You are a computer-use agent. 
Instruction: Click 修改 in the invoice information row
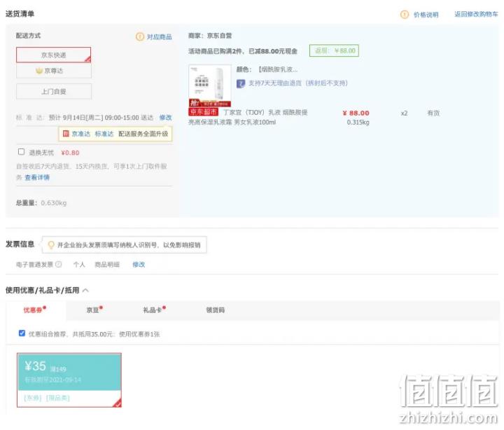(139, 265)
